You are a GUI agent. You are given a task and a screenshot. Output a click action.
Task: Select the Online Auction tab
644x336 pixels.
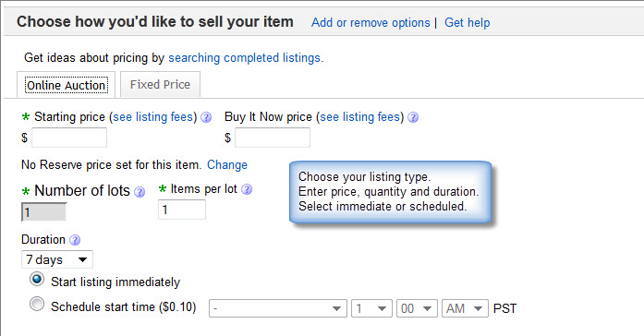67,85
